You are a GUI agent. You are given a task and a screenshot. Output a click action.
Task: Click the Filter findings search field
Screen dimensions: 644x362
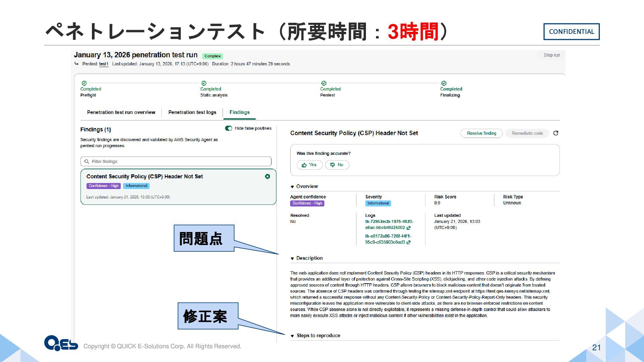pos(176,161)
